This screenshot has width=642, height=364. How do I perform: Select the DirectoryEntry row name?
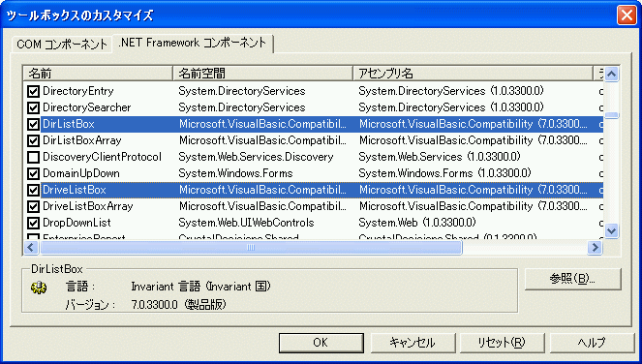pos(78,91)
